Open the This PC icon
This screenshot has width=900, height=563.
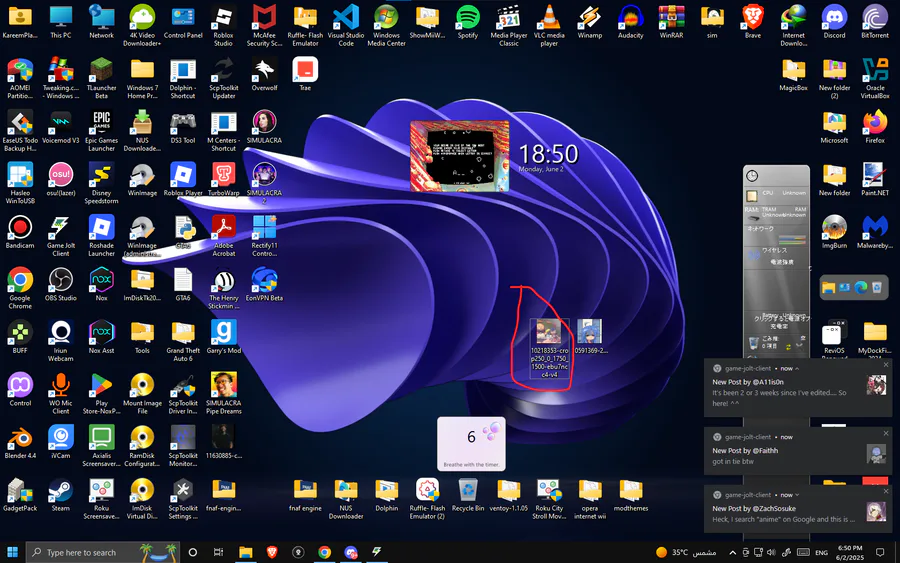click(61, 22)
